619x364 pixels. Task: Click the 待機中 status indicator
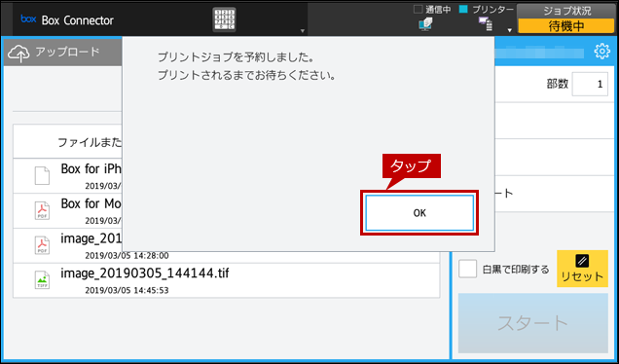(566, 26)
